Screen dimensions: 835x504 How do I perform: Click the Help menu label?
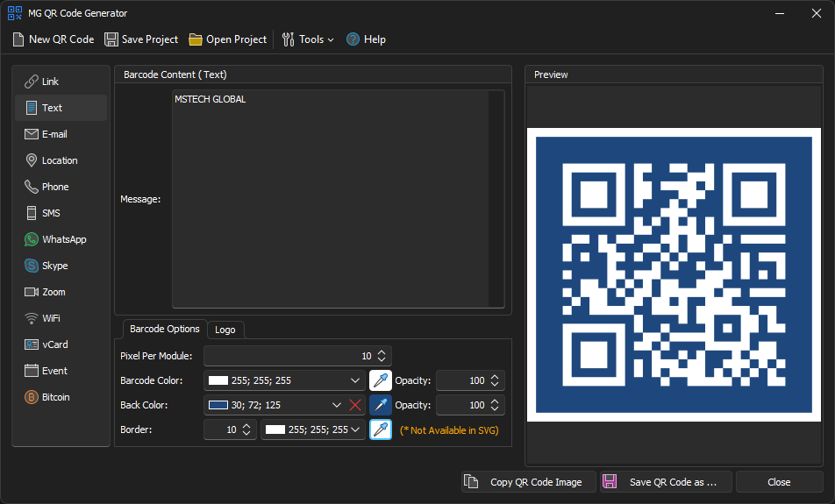tap(375, 39)
